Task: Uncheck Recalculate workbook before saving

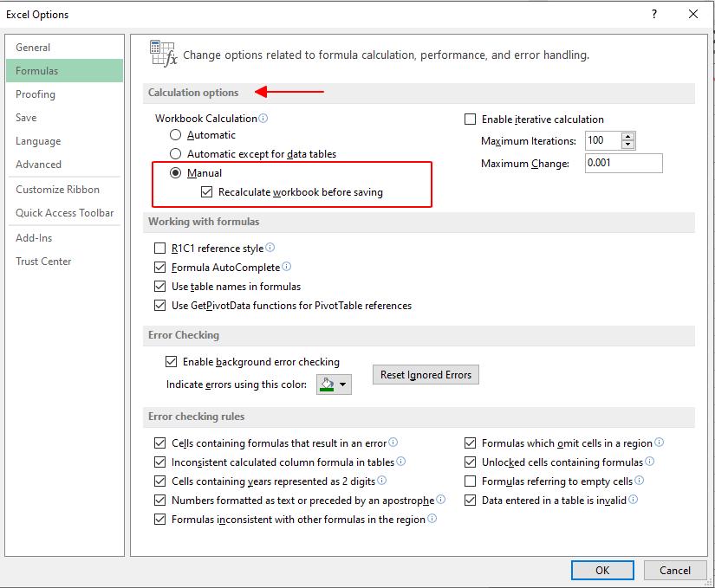Action: [x=205, y=191]
